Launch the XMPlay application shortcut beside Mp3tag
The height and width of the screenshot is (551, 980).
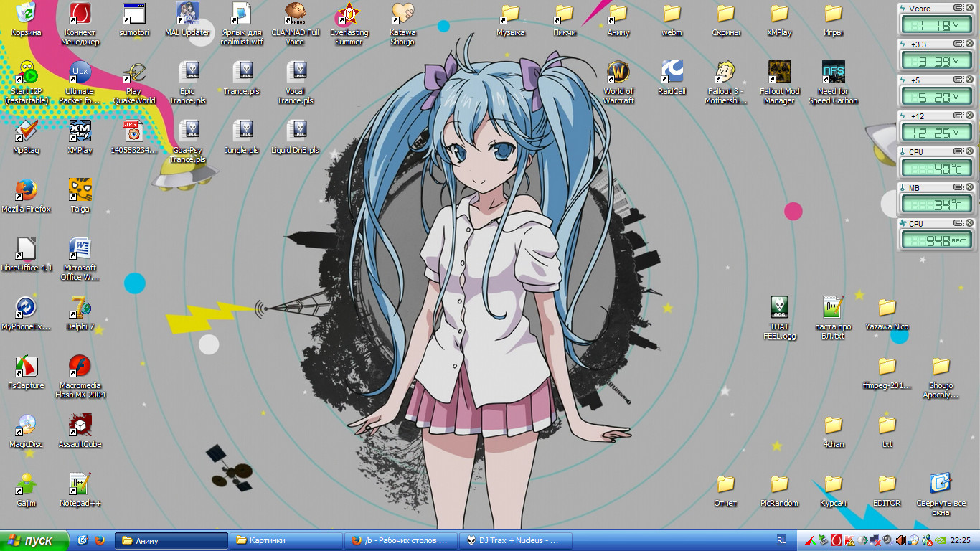[80, 137]
